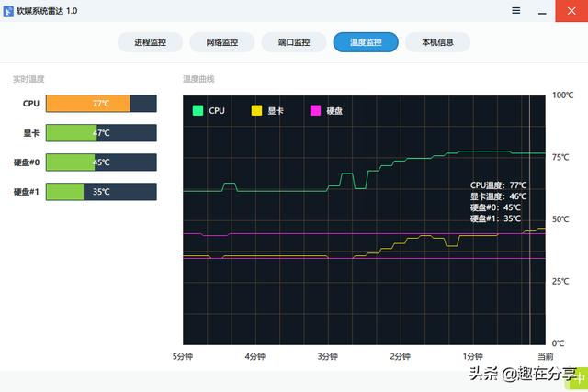The image size is (588, 392).
Task: Open the 进程监控 tab
Action: pyautogui.click(x=150, y=42)
